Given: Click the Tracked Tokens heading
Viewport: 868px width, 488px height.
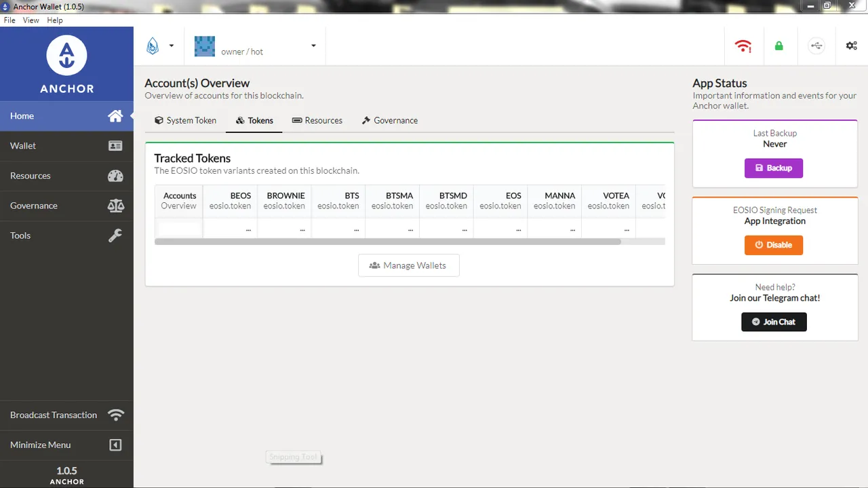Looking at the screenshot, I should point(193,158).
